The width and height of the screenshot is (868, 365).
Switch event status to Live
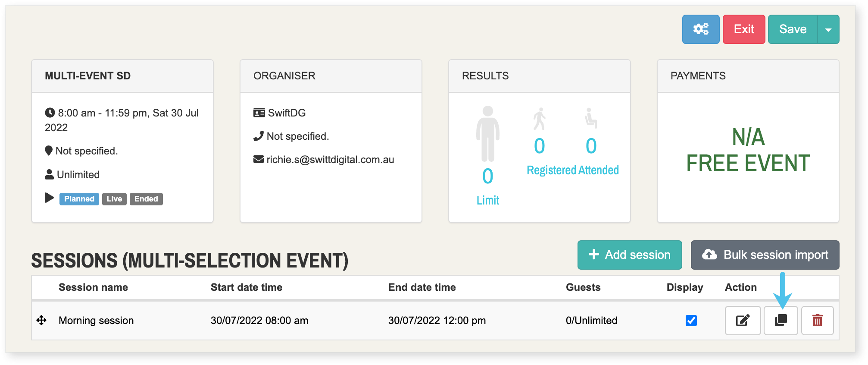[x=114, y=199]
